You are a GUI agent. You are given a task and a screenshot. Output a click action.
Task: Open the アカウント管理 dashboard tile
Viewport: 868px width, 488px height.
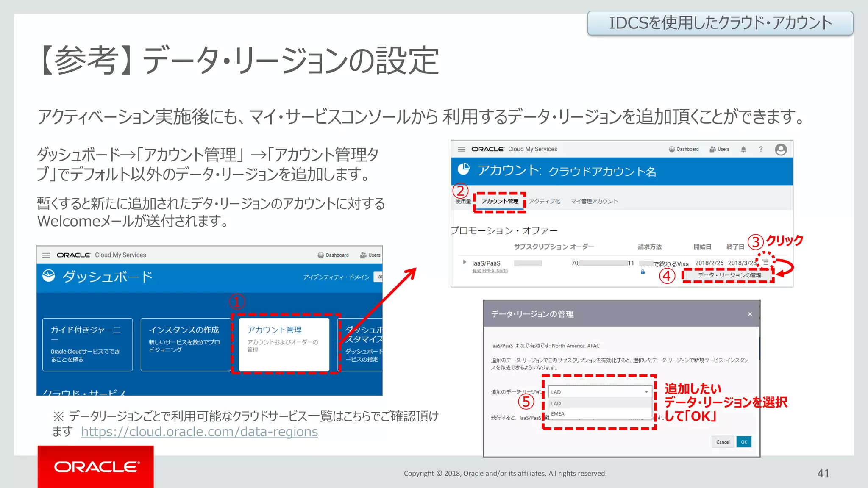[x=284, y=344]
